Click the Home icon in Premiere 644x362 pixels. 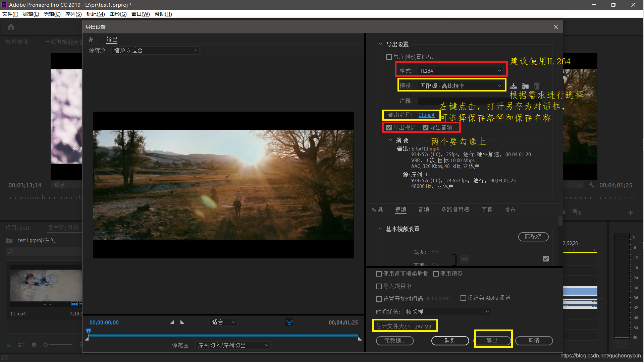(x=11, y=27)
